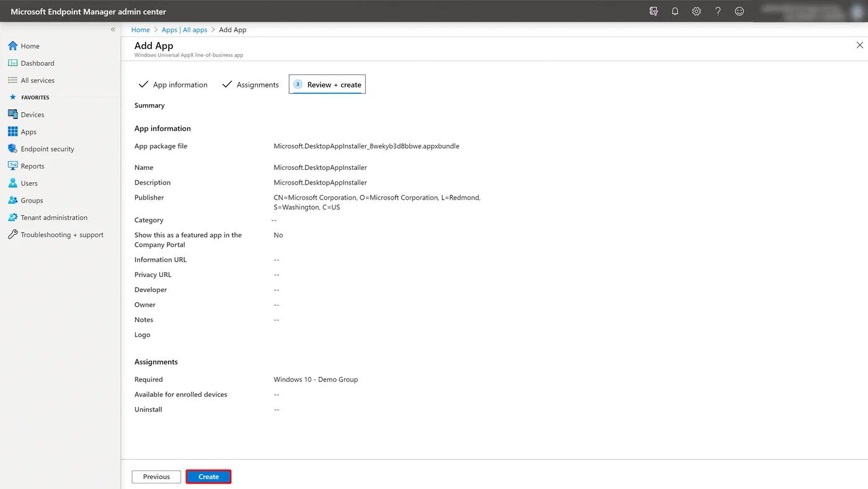Click the FAVORITES star in the sidebar
The width and height of the screenshot is (868, 489).
(x=12, y=97)
